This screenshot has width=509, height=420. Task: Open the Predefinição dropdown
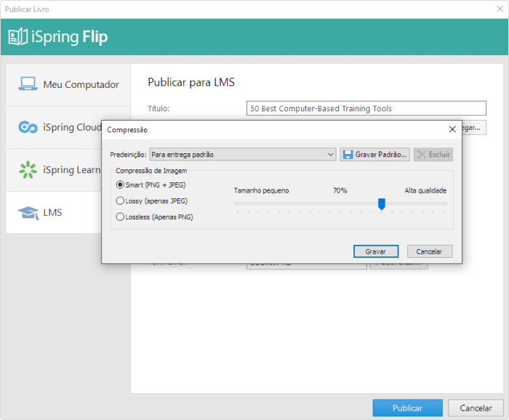pyautogui.click(x=242, y=154)
